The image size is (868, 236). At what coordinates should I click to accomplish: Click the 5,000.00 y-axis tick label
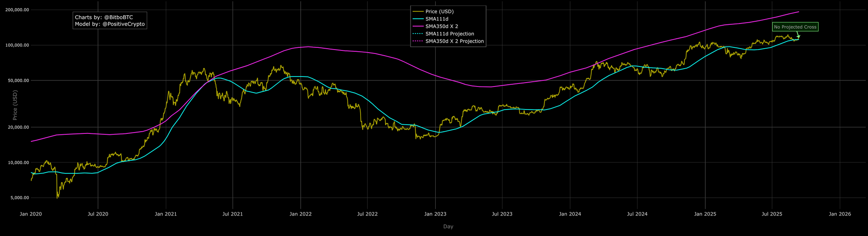click(x=19, y=198)
